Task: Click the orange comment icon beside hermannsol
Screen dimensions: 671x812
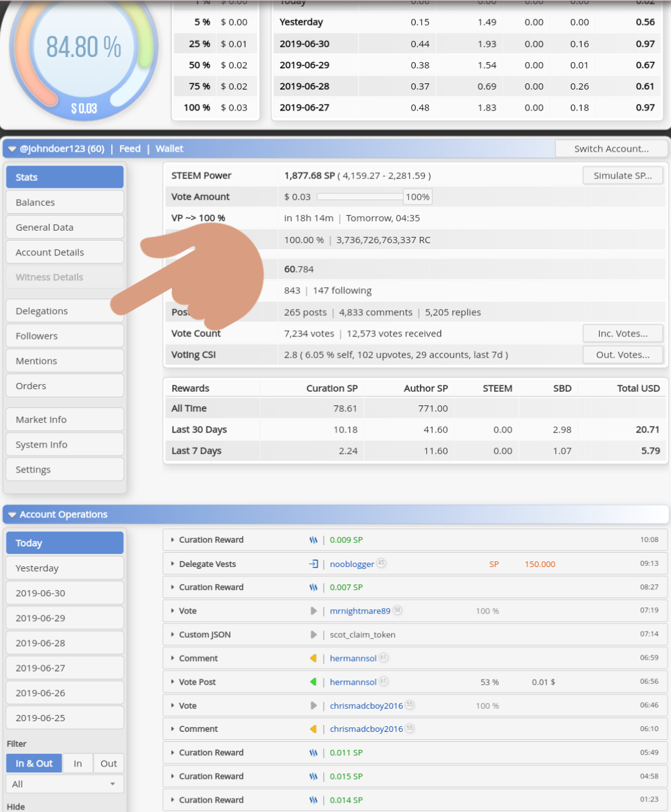Action: [x=313, y=658]
